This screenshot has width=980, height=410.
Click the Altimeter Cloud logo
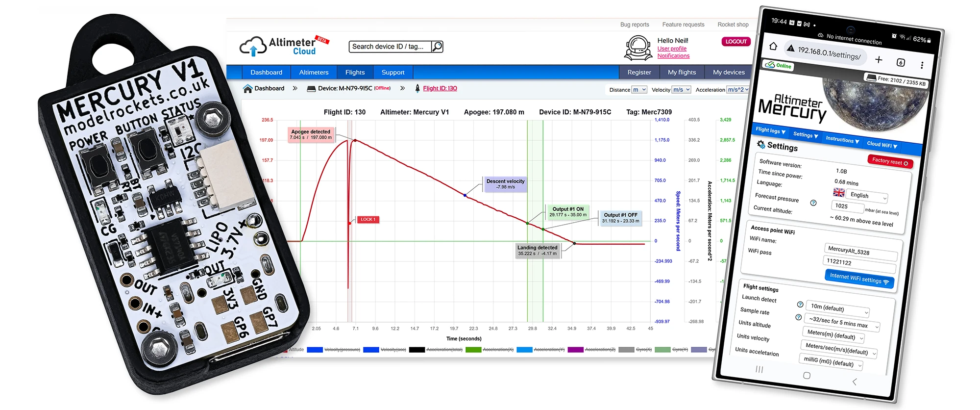click(x=284, y=46)
